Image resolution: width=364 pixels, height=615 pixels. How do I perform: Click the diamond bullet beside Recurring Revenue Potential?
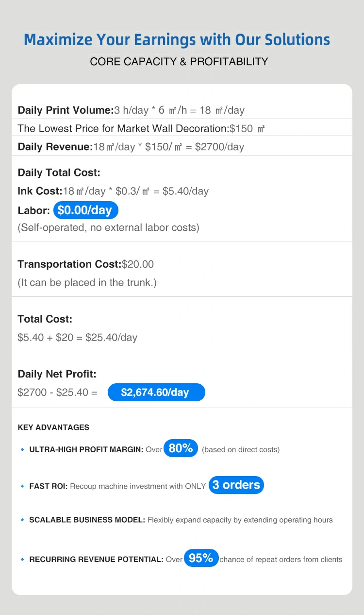(22, 560)
